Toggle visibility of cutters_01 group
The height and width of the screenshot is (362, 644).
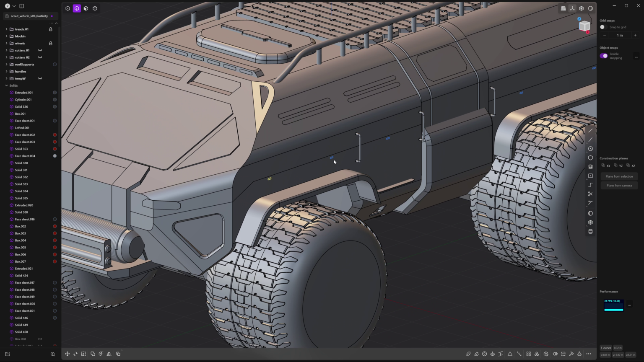pos(40,50)
